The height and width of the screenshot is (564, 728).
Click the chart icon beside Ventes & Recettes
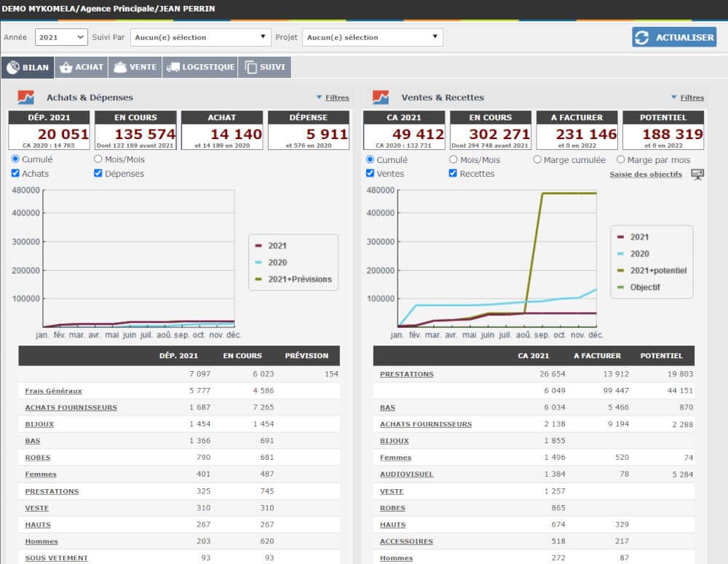[381, 98]
